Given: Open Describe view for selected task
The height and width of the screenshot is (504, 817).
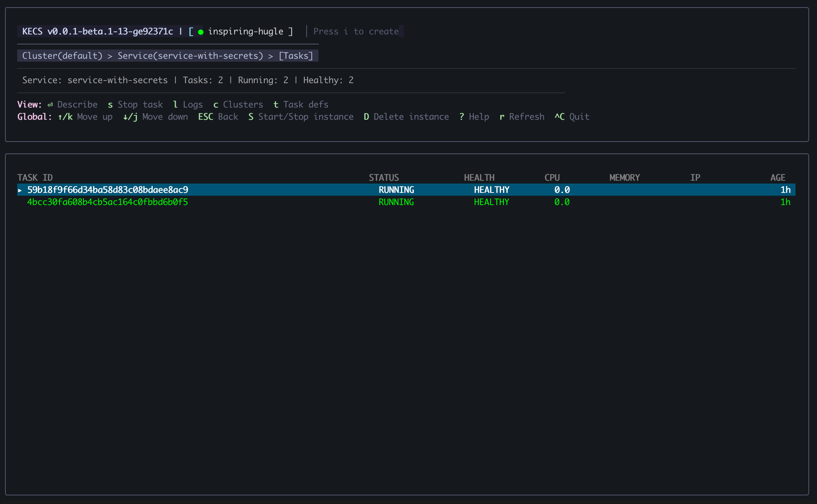Looking at the screenshot, I should coord(77,104).
